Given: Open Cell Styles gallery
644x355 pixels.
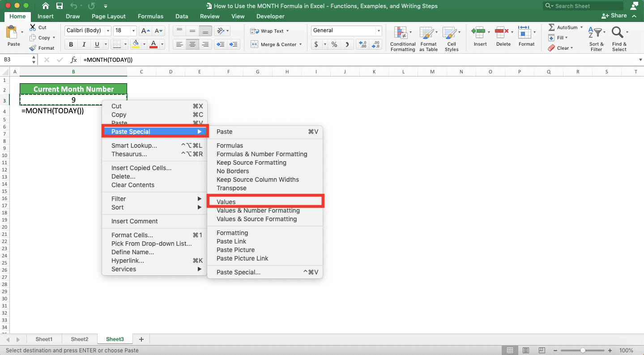Looking at the screenshot, I should tap(452, 38).
